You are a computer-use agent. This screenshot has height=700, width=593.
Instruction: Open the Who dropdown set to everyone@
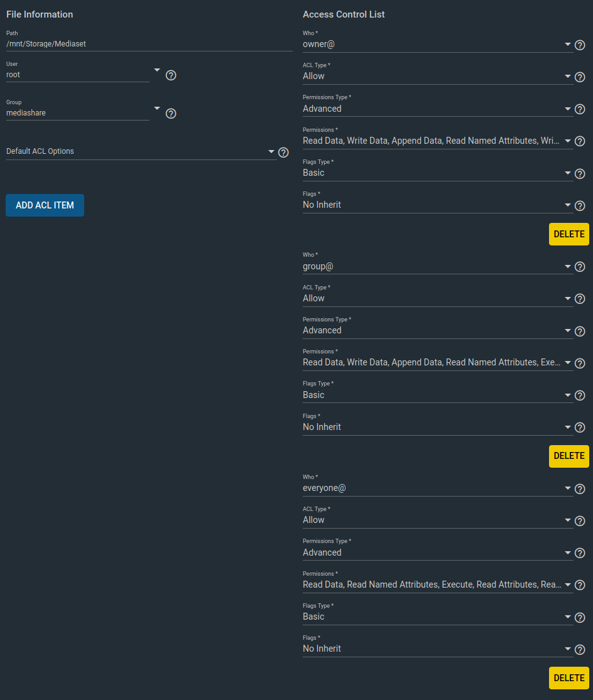438,485
